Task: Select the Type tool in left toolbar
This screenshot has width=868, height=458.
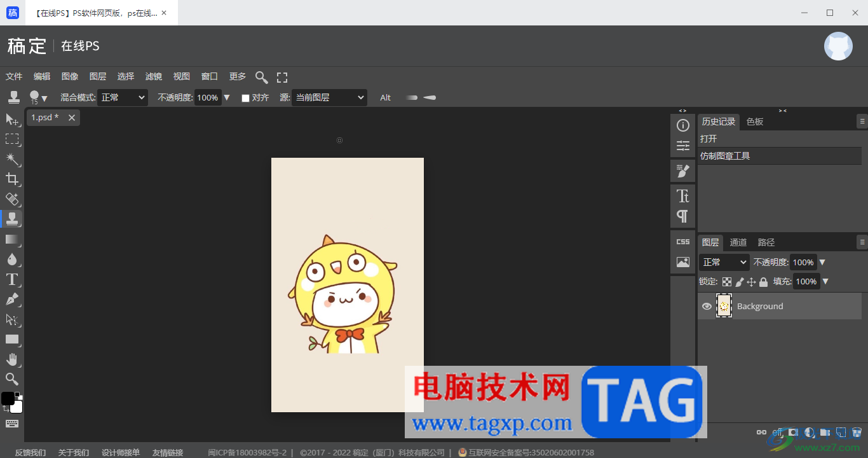Action: pos(12,279)
